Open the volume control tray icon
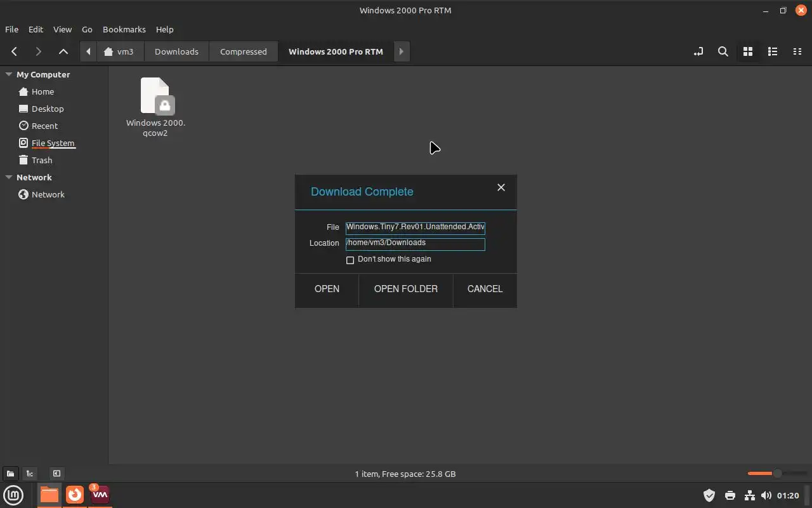 click(x=766, y=495)
